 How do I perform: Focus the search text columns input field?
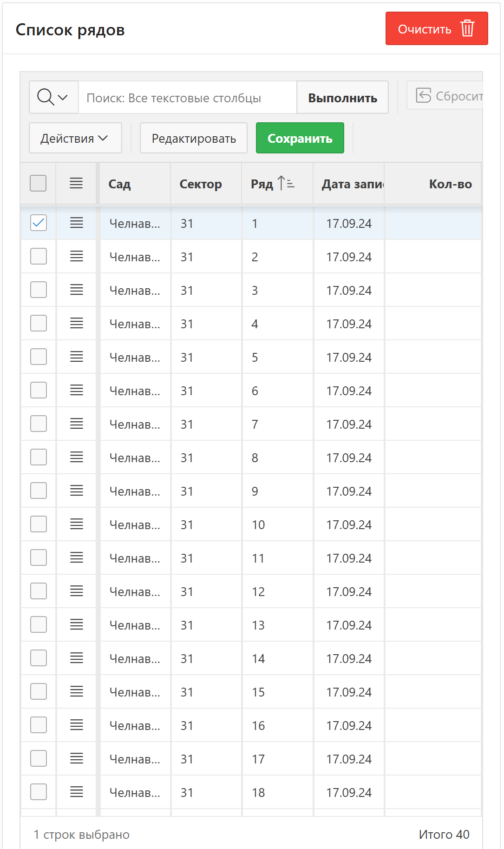click(187, 98)
